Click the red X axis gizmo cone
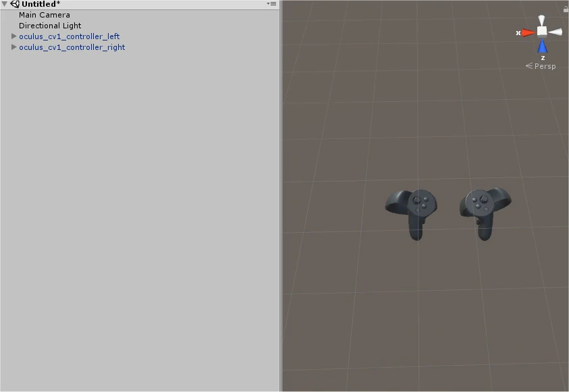The image size is (569, 392). (x=529, y=32)
